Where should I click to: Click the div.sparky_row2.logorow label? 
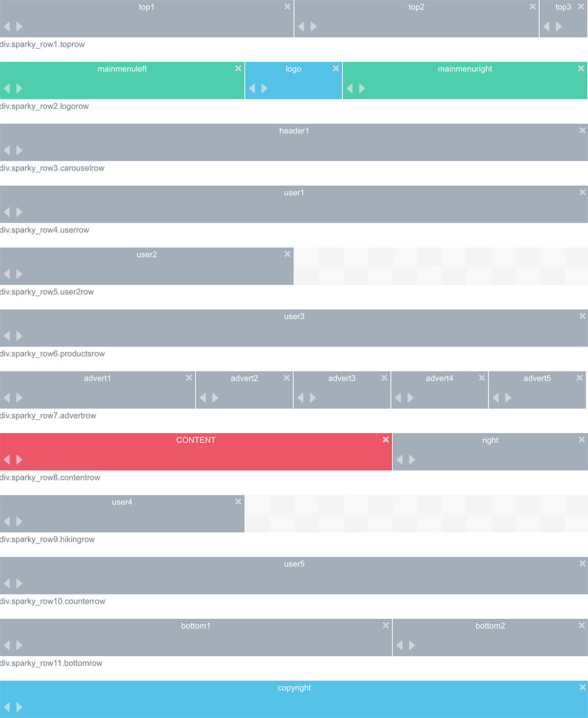44,106
